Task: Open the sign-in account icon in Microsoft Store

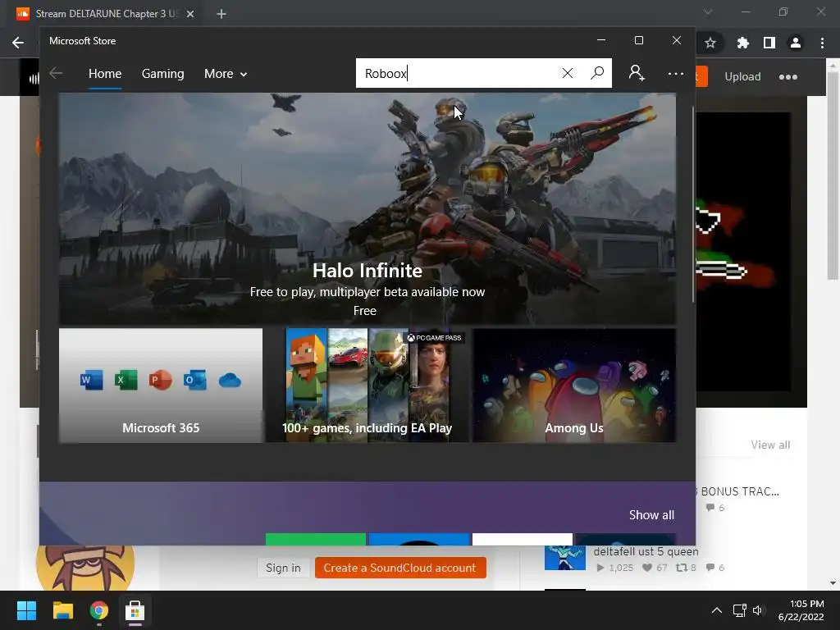Action: click(637, 73)
